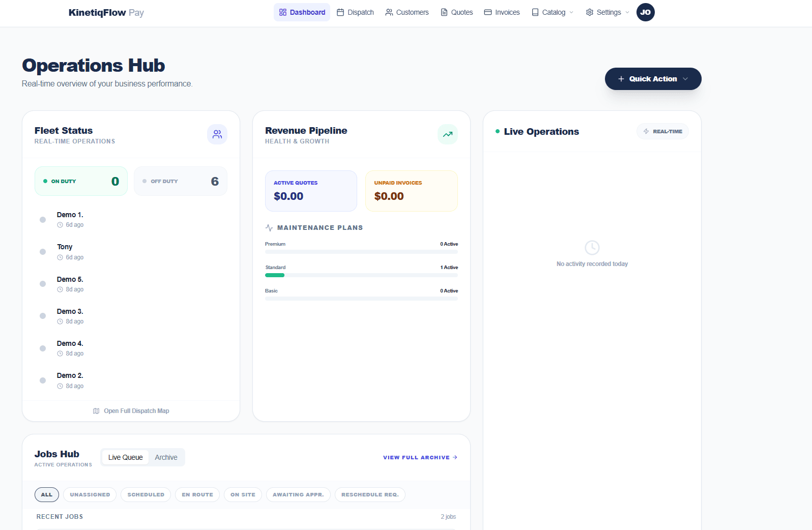Click the Operations Hub heading
Viewport: 812px width, 530px height.
click(x=94, y=66)
